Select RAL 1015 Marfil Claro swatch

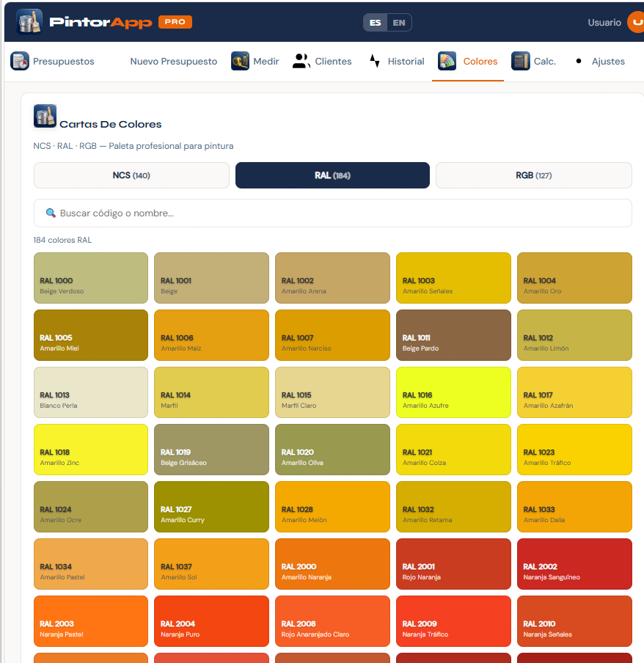(x=332, y=392)
